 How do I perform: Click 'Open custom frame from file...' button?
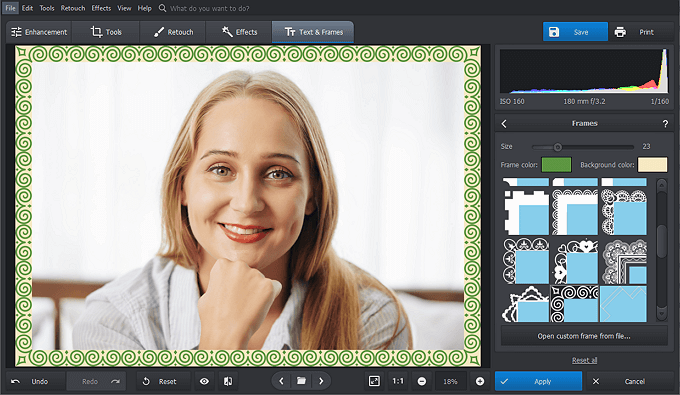pos(584,336)
